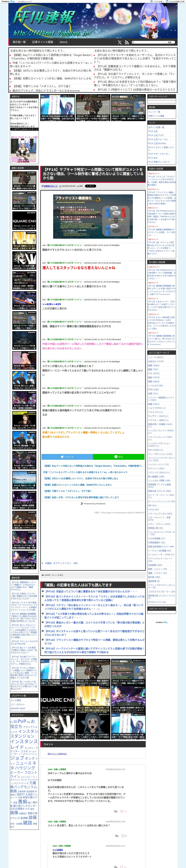Click 前のコメントを読み込む link
Viewport: 186px width, 868px height.
(x=57, y=754)
